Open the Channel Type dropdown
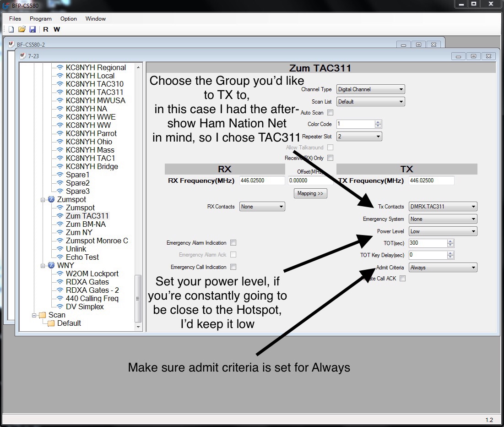This screenshot has width=504, height=427. pyautogui.click(x=370, y=89)
